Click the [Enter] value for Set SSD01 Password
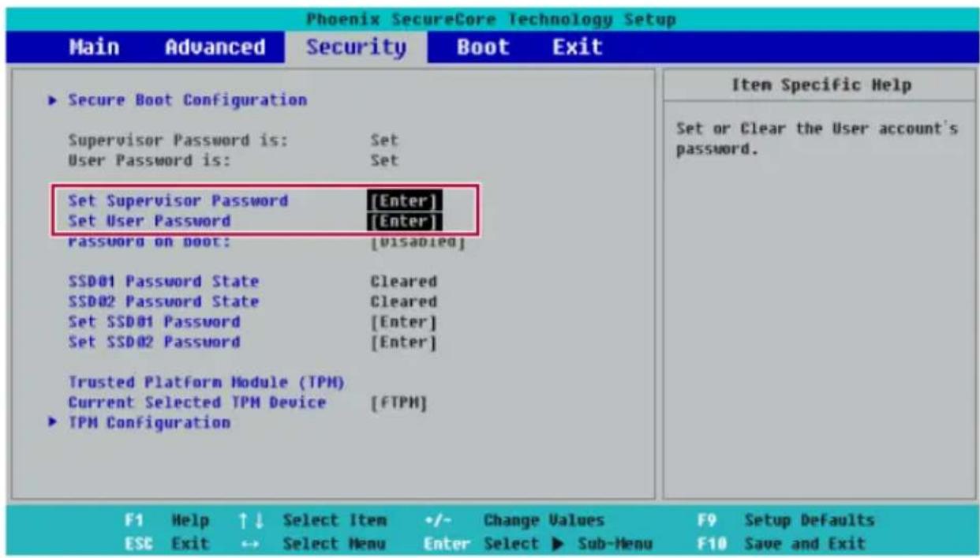This screenshot has width=980, height=558. (x=403, y=322)
